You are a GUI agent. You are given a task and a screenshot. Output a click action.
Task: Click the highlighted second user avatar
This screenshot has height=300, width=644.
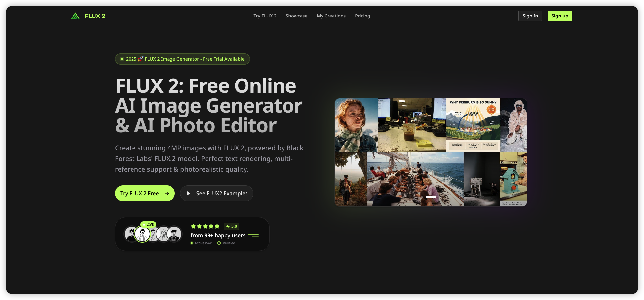pos(142,234)
